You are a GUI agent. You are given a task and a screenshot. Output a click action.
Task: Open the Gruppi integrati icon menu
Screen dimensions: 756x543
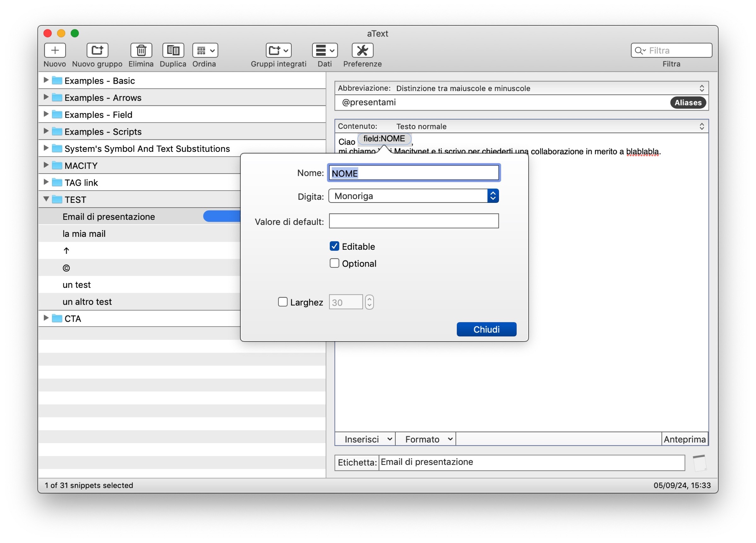pos(278,50)
